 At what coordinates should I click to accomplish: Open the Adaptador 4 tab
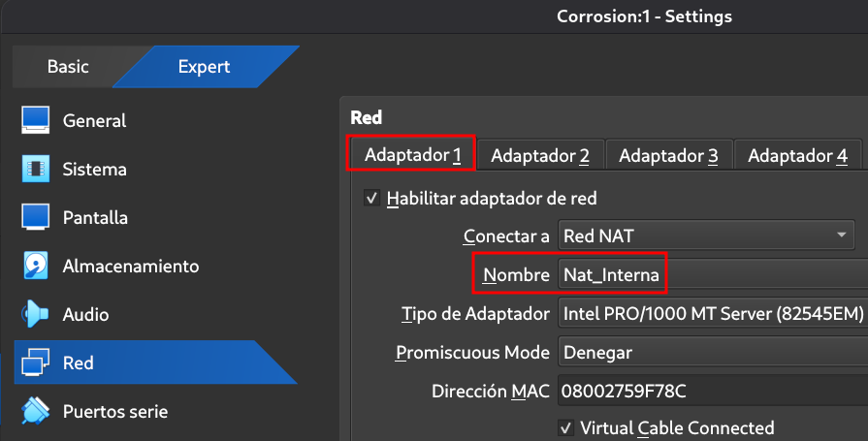coord(798,155)
